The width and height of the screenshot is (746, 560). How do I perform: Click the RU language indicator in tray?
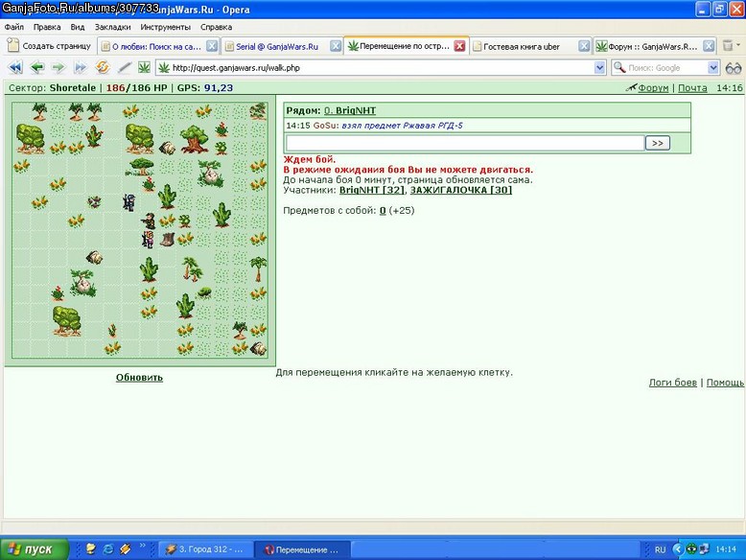pos(660,549)
